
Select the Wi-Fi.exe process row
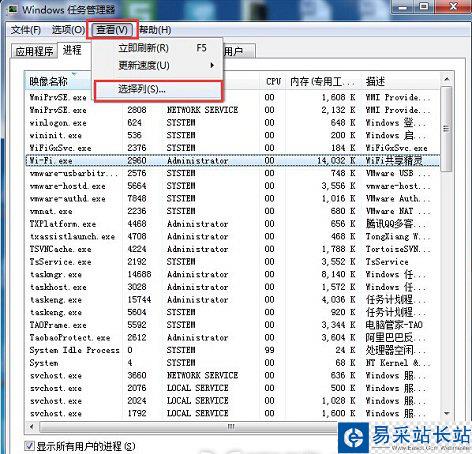[232, 161]
